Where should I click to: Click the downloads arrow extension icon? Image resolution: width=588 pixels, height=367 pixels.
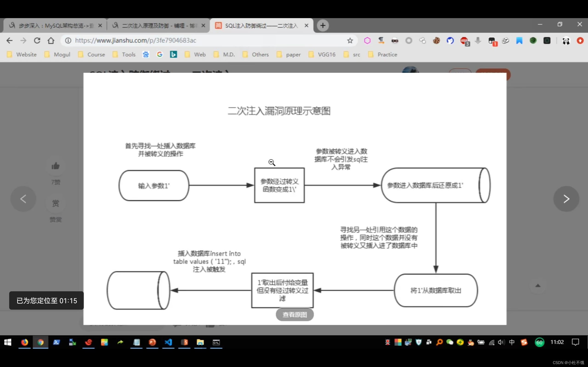[x=478, y=41]
